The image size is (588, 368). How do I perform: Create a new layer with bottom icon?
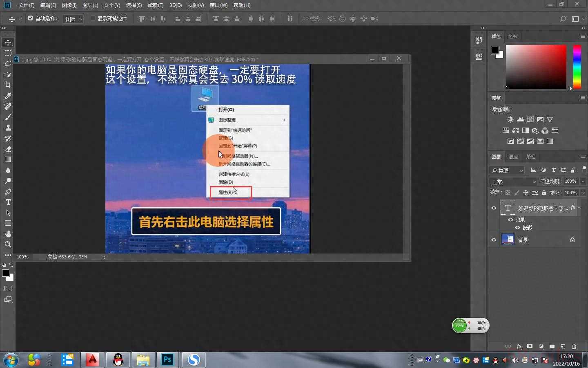click(x=563, y=346)
